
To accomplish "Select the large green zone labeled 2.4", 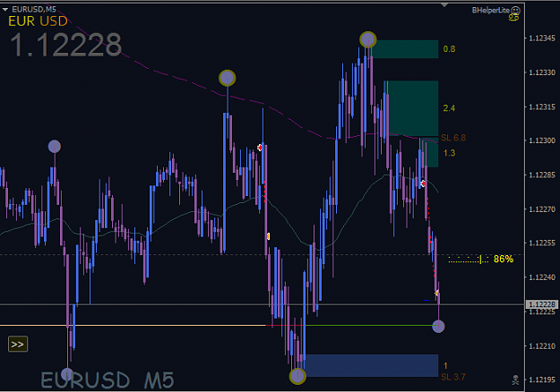I will 413,108.
